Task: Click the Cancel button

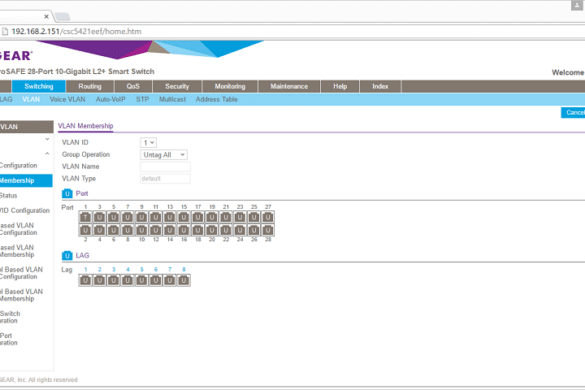Action: 573,112
